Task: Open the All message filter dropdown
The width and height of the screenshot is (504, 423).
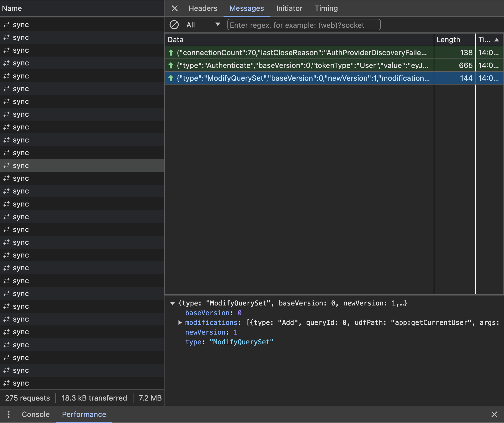Action: [203, 25]
